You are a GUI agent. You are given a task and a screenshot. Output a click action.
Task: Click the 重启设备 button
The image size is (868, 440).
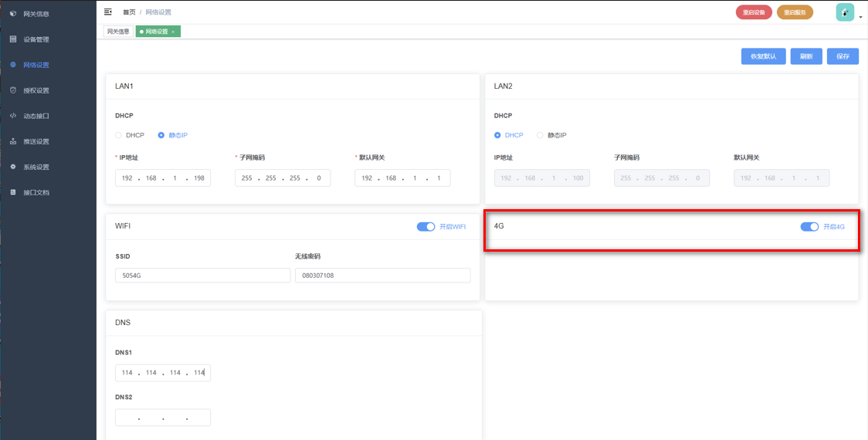pos(754,12)
